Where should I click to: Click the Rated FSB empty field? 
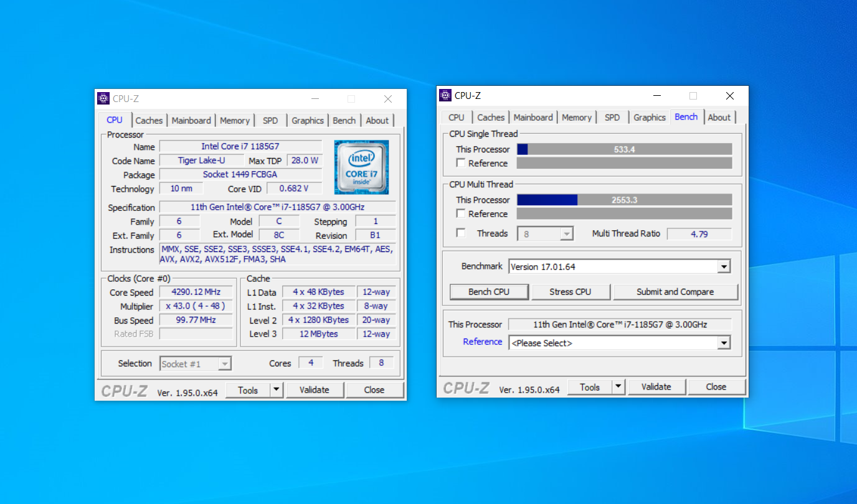(196, 334)
